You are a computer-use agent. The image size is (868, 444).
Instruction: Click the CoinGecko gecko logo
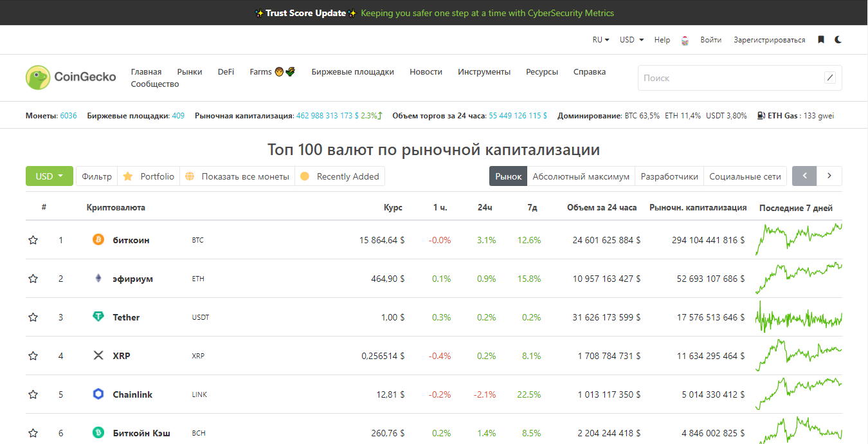click(x=38, y=77)
